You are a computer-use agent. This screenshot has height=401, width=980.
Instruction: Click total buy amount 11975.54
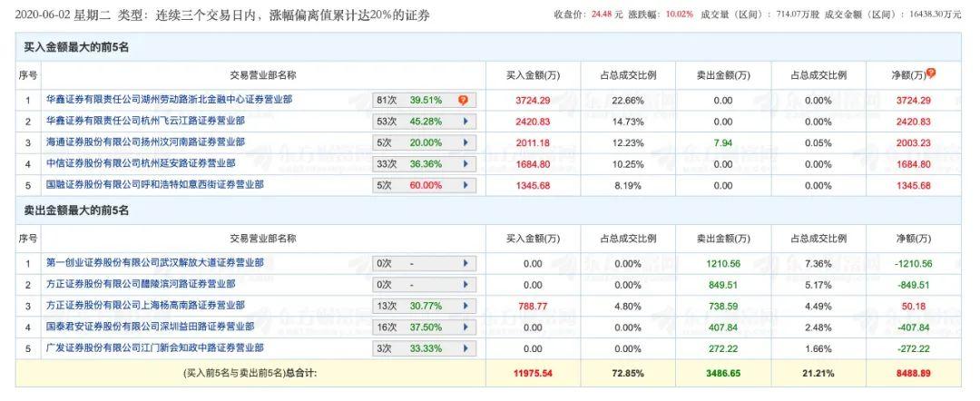(x=533, y=374)
